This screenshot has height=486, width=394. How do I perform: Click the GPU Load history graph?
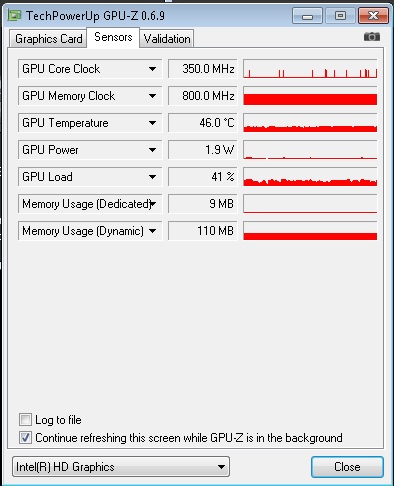click(x=310, y=177)
